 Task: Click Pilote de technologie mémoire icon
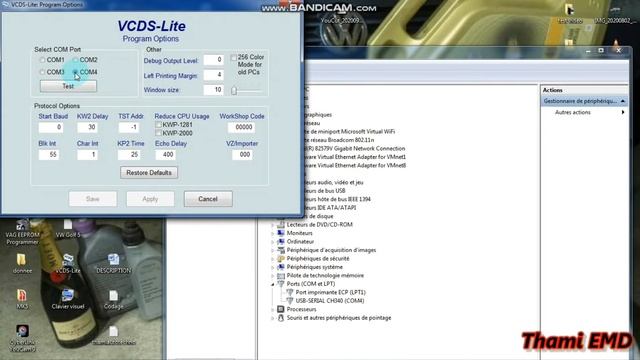(x=281, y=276)
